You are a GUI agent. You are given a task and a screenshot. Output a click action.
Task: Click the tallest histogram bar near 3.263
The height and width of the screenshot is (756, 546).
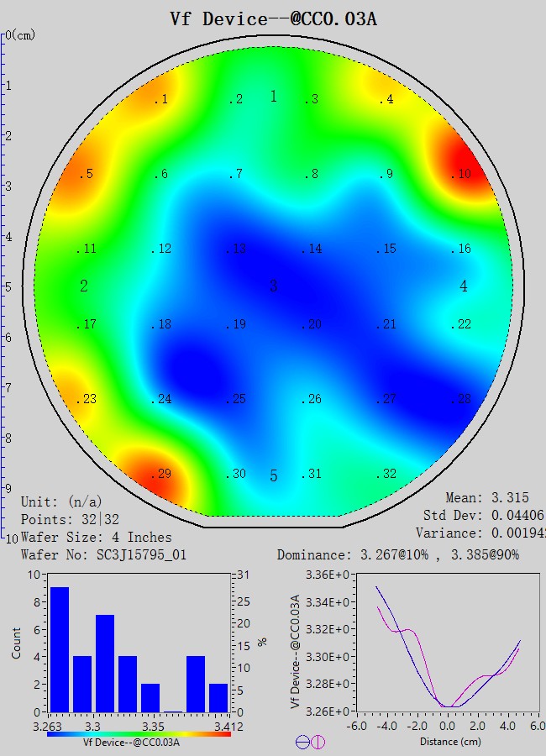pyautogui.click(x=60, y=649)
